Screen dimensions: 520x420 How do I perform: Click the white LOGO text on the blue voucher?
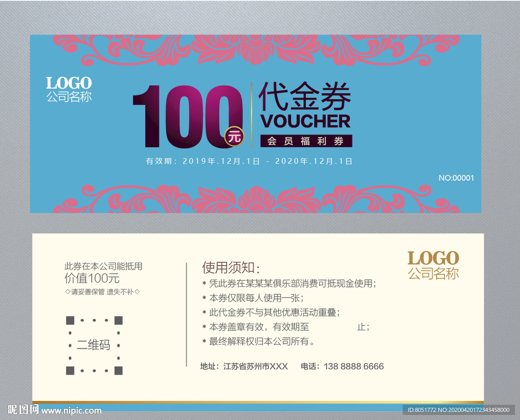69,83
